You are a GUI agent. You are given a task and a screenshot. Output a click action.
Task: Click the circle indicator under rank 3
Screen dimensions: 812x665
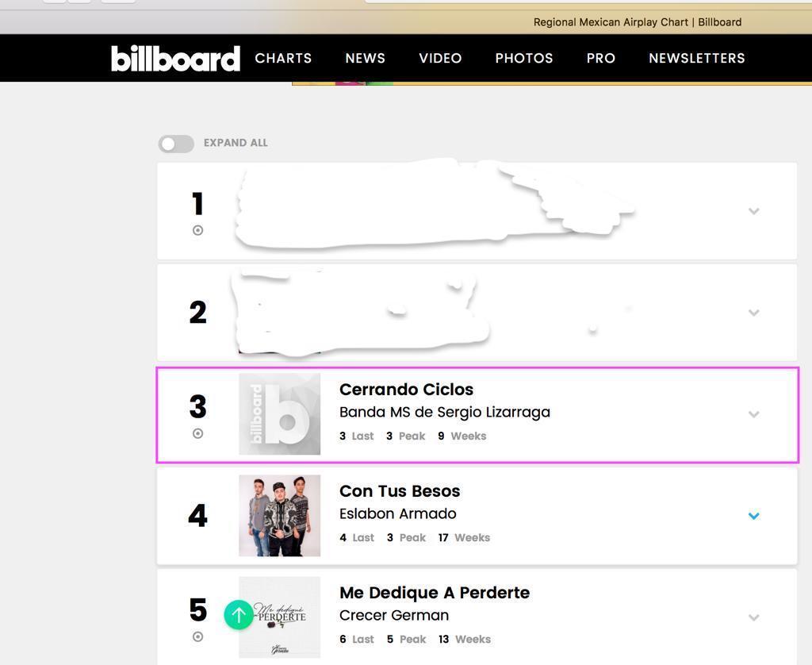(197, 433)
